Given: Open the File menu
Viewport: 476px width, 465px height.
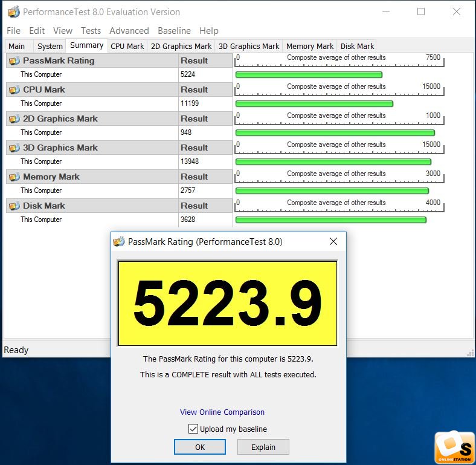Looking at the screenshot, I should coord(14,31).
